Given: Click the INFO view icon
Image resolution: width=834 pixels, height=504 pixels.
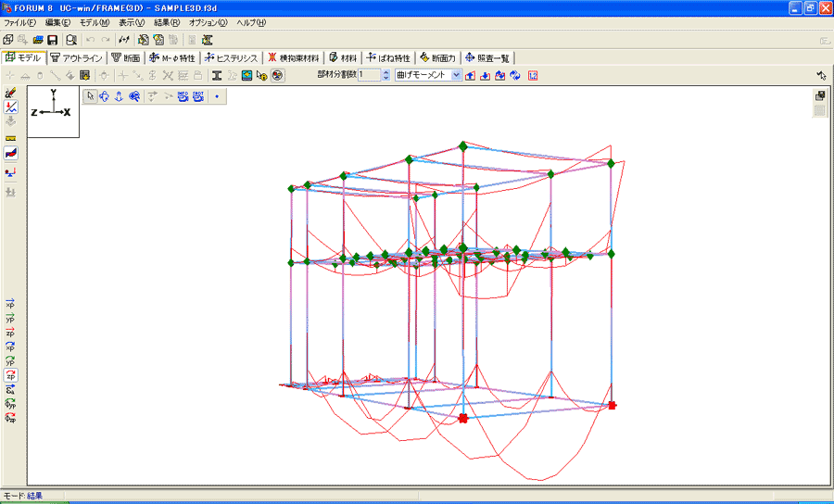Looking at the screenshot, I should 183,96.
